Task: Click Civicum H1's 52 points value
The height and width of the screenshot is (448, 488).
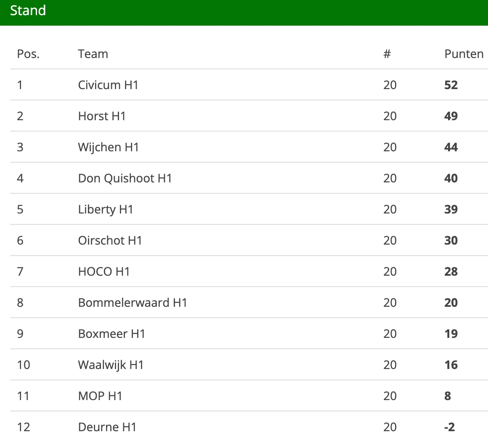Action: pos(451,85)
